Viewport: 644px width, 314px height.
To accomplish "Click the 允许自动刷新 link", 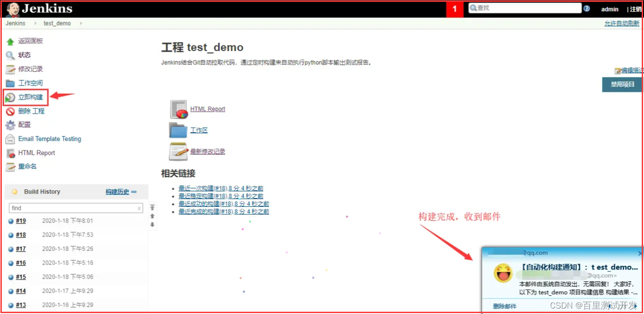I will (622, 23).
